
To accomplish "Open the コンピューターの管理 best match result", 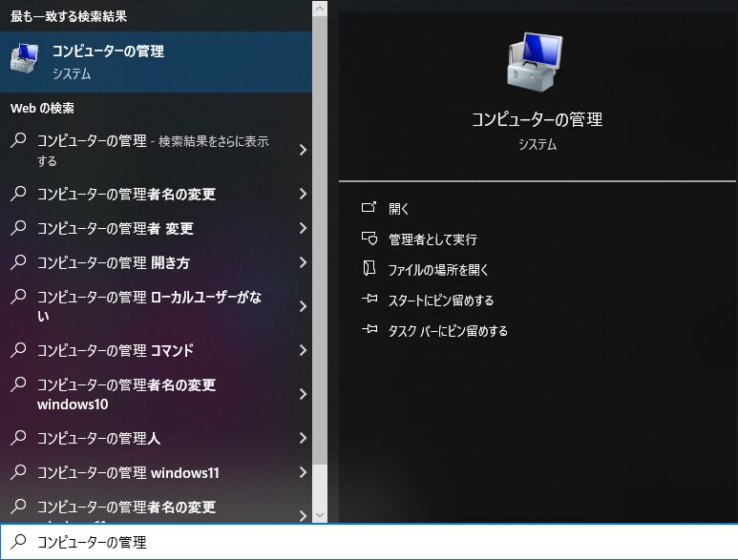I will tap(156, 62).
